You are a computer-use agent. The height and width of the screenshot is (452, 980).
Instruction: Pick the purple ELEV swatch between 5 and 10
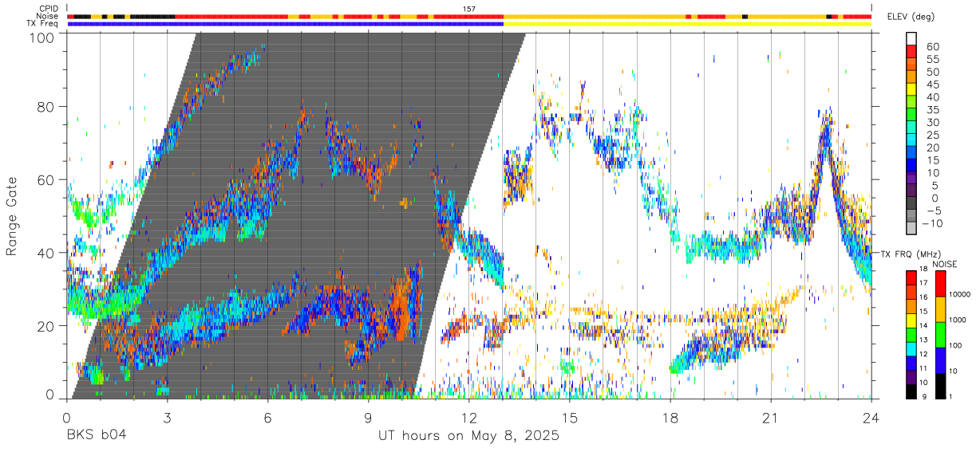pyautogui.click(x=911, y=179)
